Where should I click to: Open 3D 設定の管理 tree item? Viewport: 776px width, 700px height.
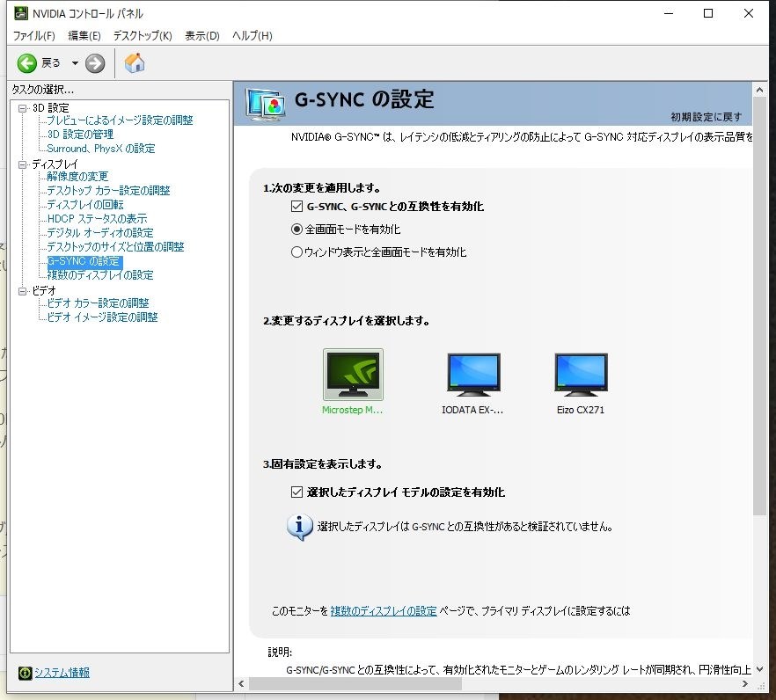[x=80, y=134]
